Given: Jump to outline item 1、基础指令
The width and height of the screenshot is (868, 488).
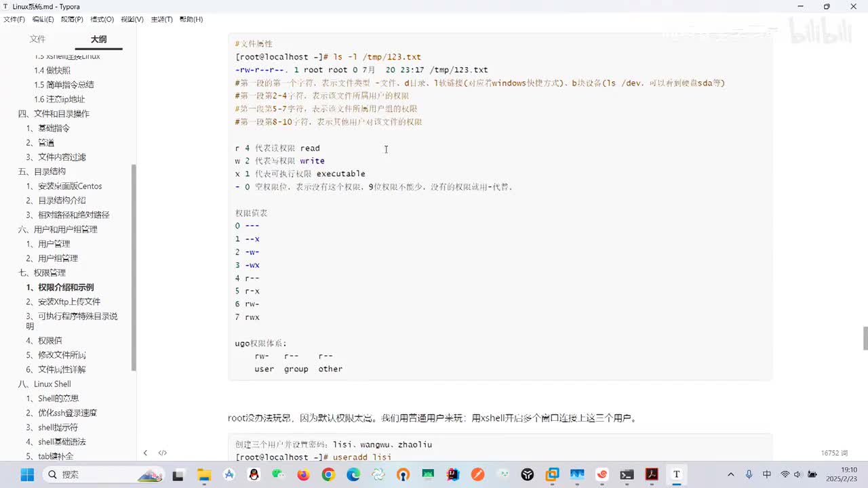Looking at the screenshot, I should [47, 128].
